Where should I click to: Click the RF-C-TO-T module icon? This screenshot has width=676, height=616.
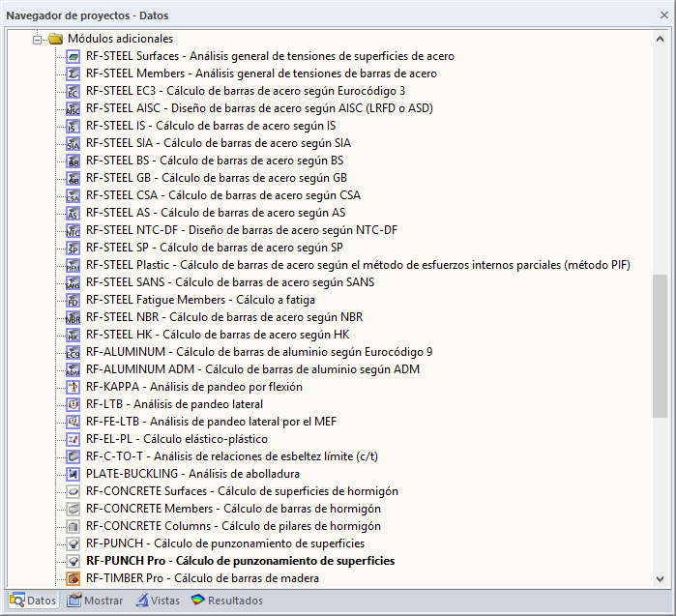[73, 456]
